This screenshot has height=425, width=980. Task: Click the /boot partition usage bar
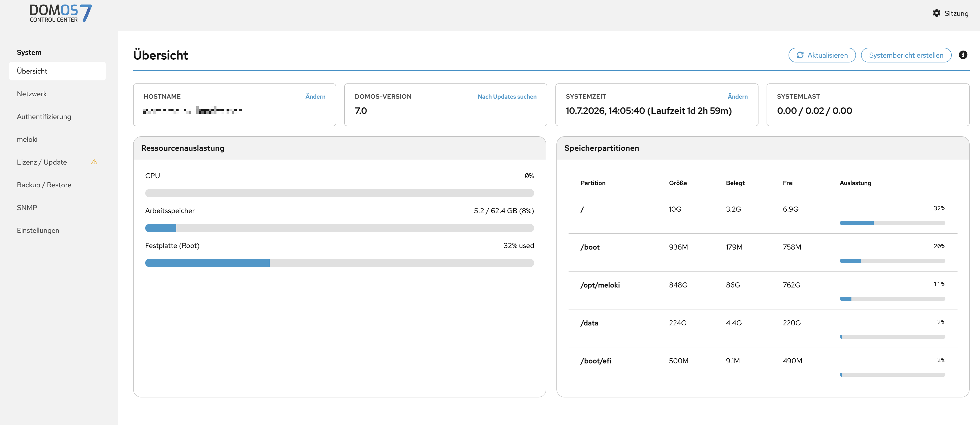(x=892, y=261)
